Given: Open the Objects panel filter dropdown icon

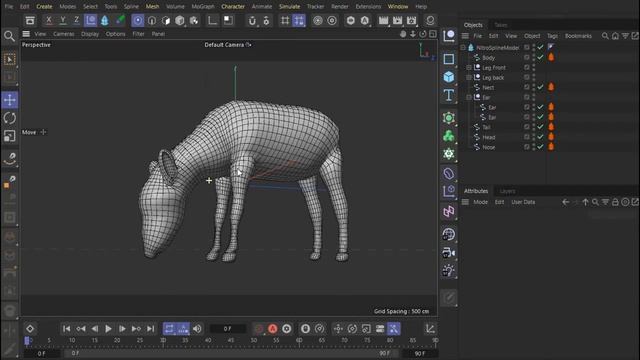Looking at the screenshot, I should [625, 36].
